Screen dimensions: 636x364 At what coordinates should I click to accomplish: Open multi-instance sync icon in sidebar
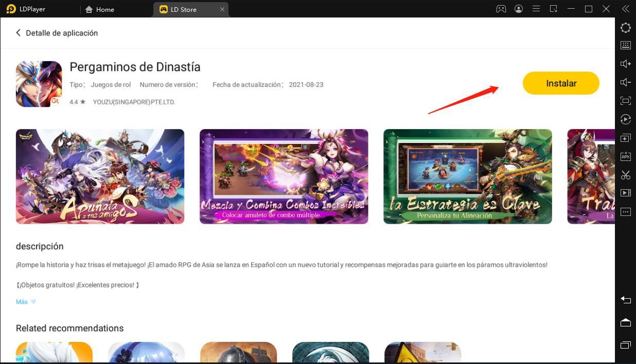click(x=626, y=138)
